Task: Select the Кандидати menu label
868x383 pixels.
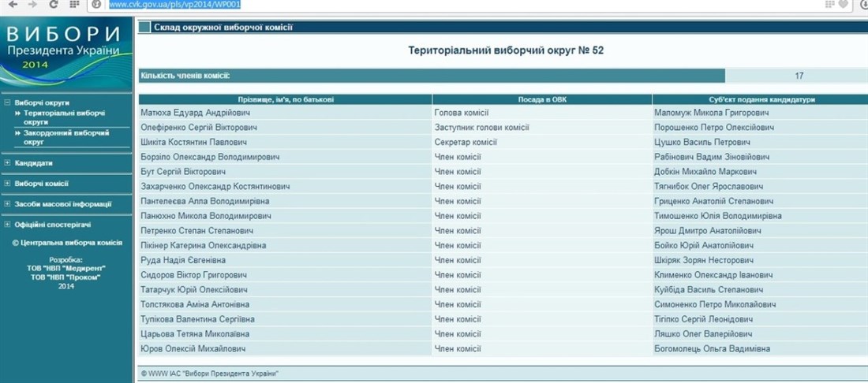Action: pyautogui.click(x=34, y=163)
